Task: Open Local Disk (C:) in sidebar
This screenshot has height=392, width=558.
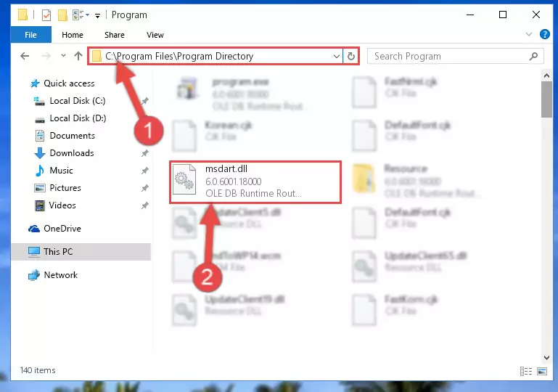Action: 77,101
